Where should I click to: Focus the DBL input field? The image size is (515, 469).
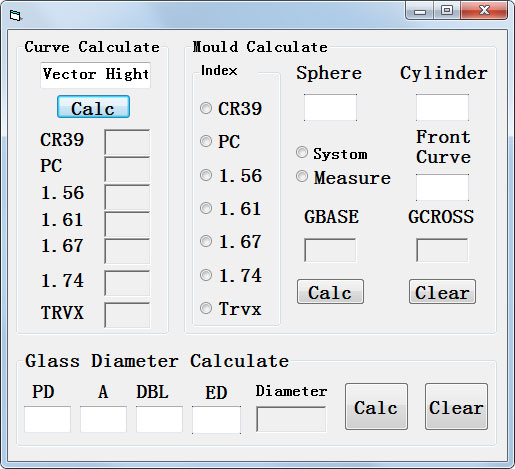click(x=159, y=419)
